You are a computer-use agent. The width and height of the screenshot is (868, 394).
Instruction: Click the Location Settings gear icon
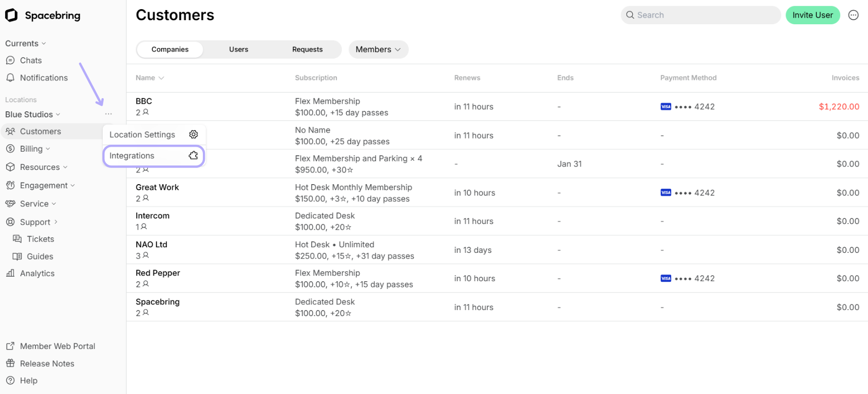[x=193, y=134]
